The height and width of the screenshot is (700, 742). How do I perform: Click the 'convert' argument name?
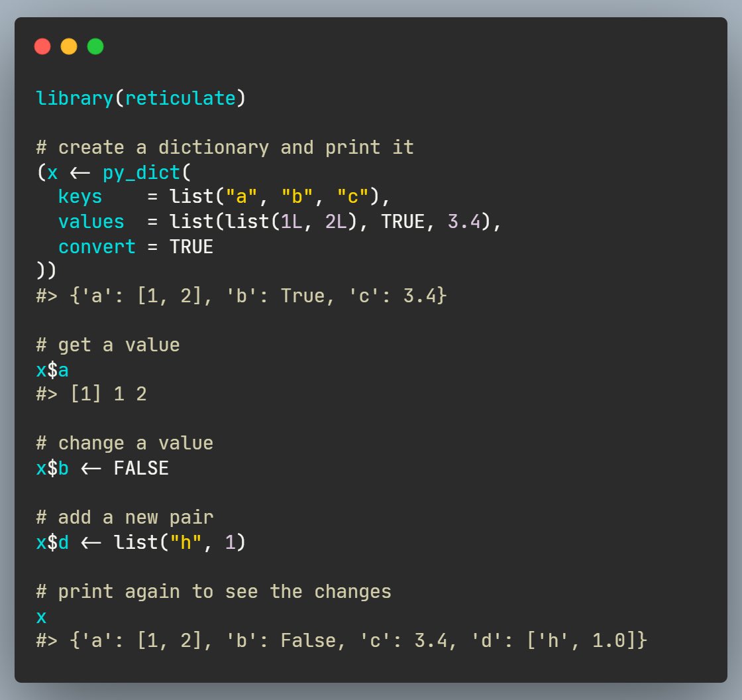coord(97,247)
